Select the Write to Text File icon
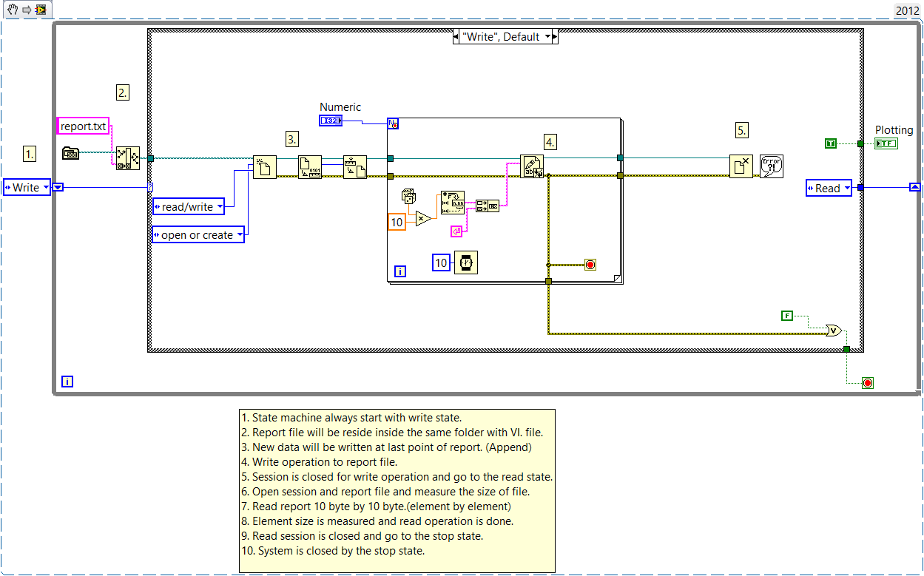This screenshot has width=924, height=576. pyautogui.click(x=531, y=166)
